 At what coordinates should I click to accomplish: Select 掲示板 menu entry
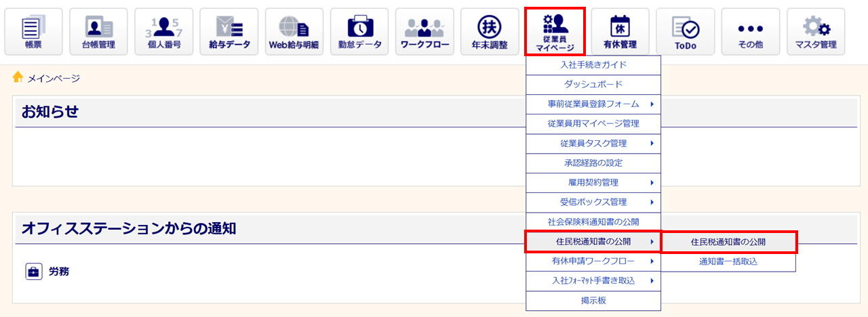pos(593,301)
